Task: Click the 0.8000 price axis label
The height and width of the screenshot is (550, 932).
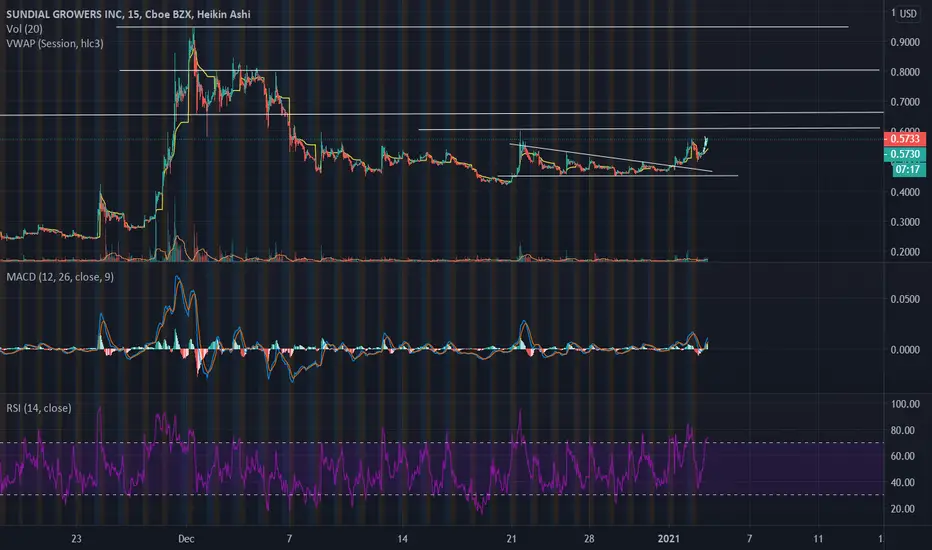Action: coord(905,72)
